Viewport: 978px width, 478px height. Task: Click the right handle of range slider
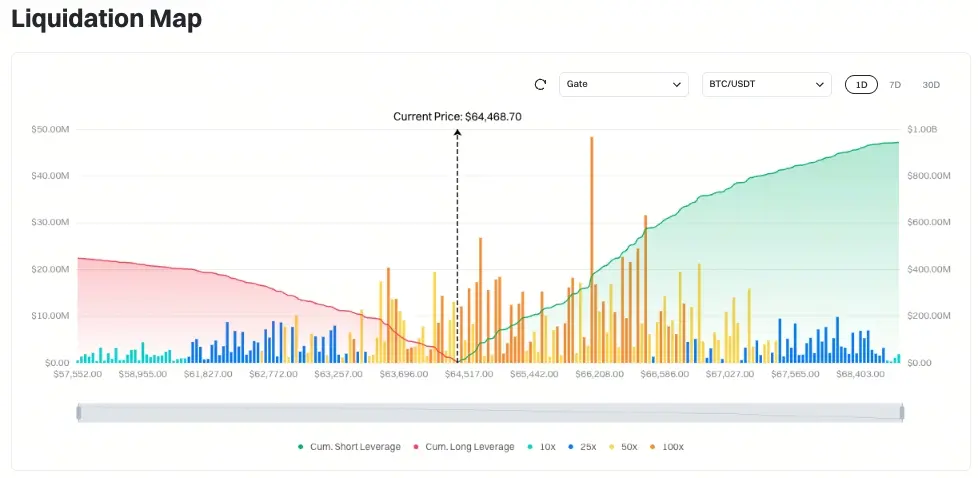tap(902, 412)
